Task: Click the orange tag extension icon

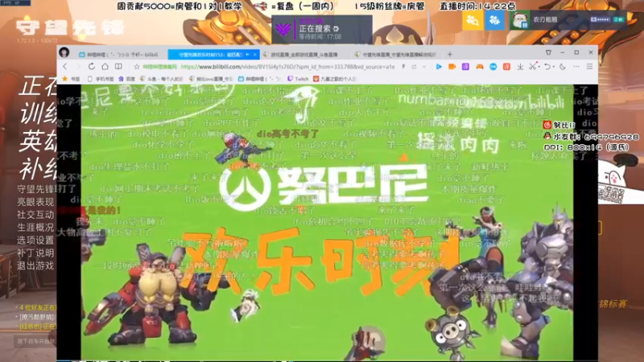Action: click(452, 67)
